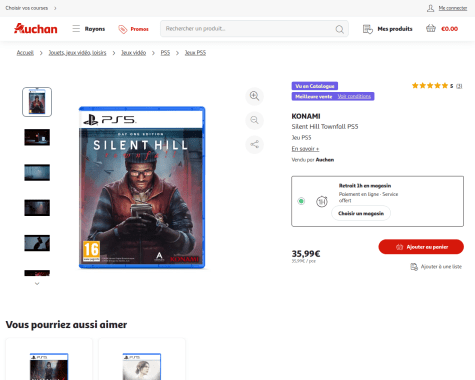This screenshot has width=475, height=380.
Task: Open Voir conditions link
Action: point(354,96)
